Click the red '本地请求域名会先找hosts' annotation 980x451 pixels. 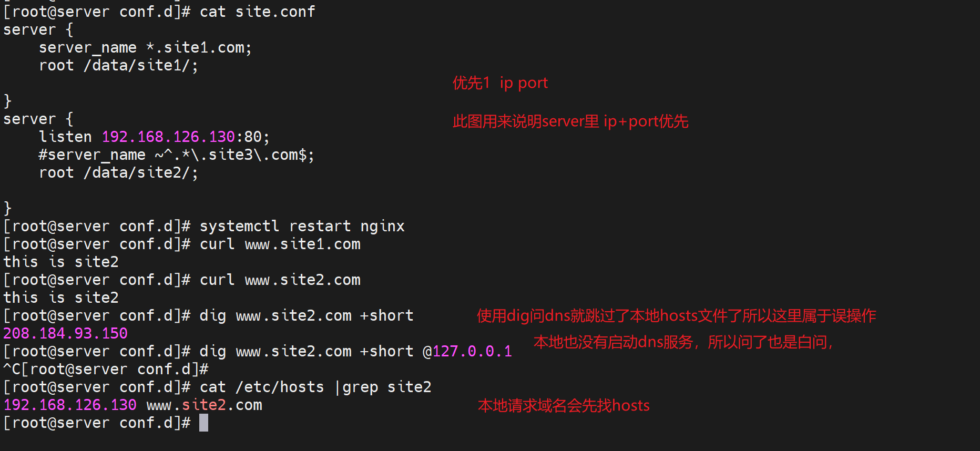click(564, 406)
